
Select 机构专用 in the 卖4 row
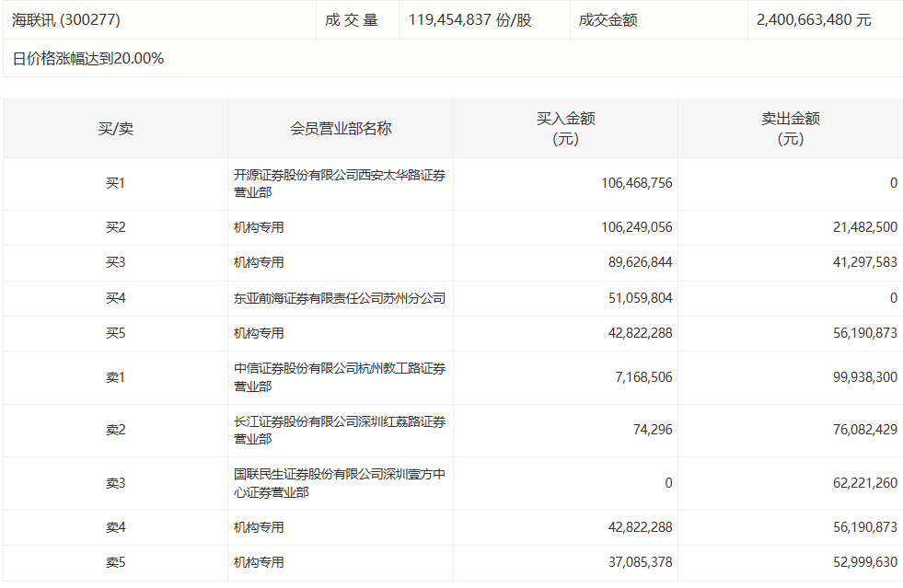259,527
